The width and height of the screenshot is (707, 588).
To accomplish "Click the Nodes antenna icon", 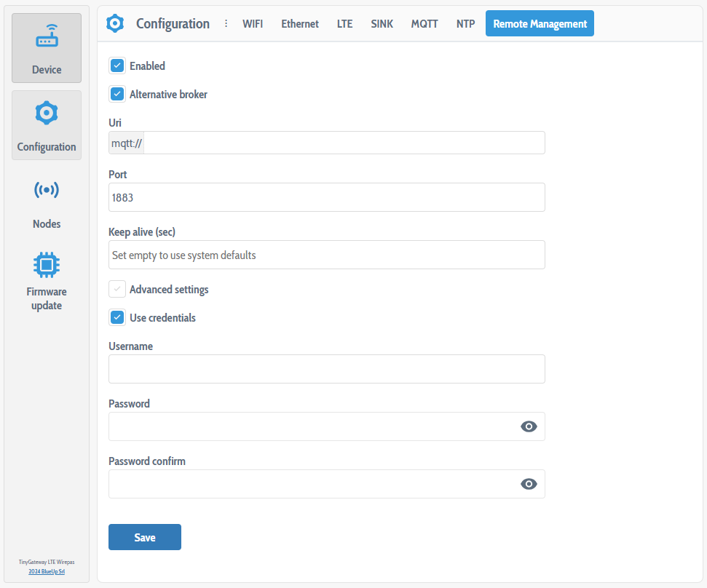I will pos(46,190).
